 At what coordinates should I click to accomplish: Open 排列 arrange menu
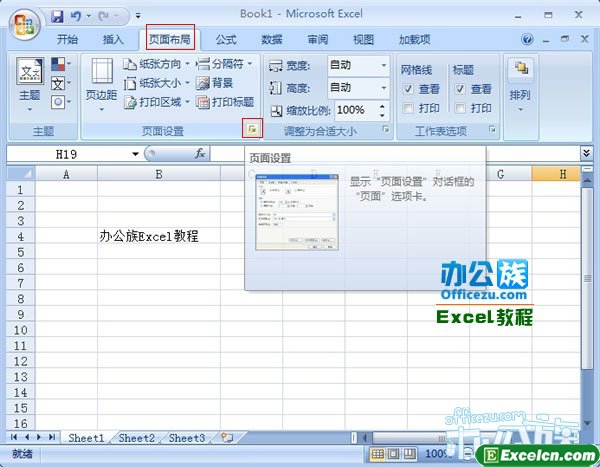coord(520,86)
